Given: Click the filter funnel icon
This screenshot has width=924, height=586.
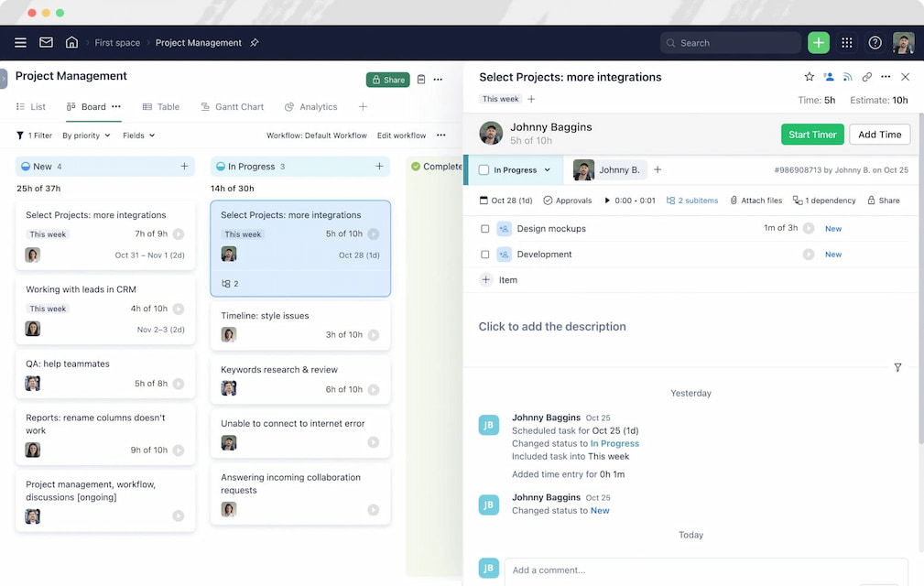Looking at the screenshot, I should (21, 135).
